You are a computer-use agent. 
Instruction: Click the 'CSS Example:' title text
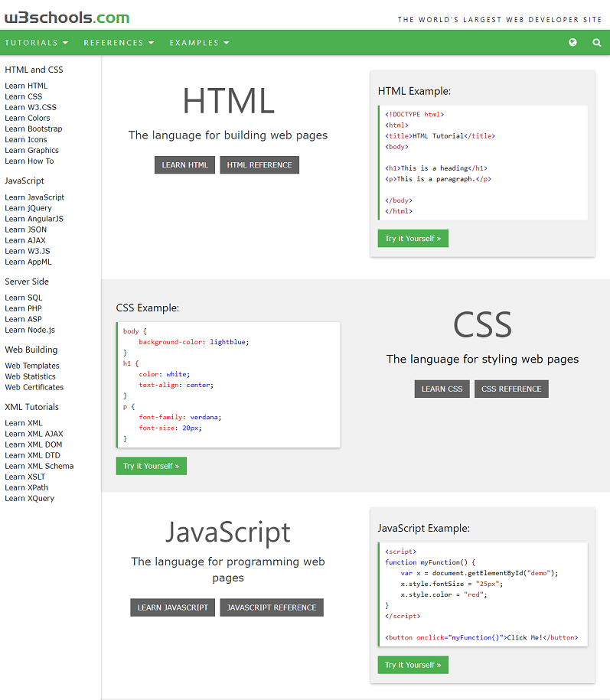point(148,308)
